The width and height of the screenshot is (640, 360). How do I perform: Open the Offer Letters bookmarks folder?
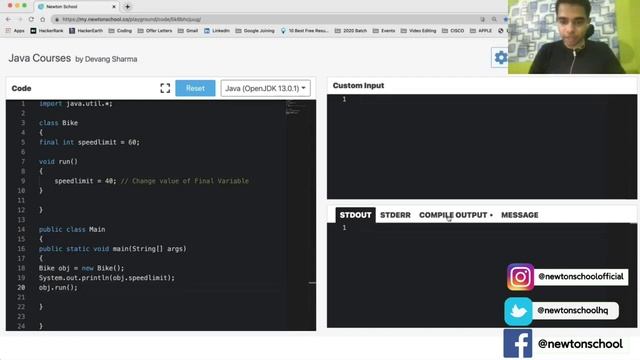[155, 31]
